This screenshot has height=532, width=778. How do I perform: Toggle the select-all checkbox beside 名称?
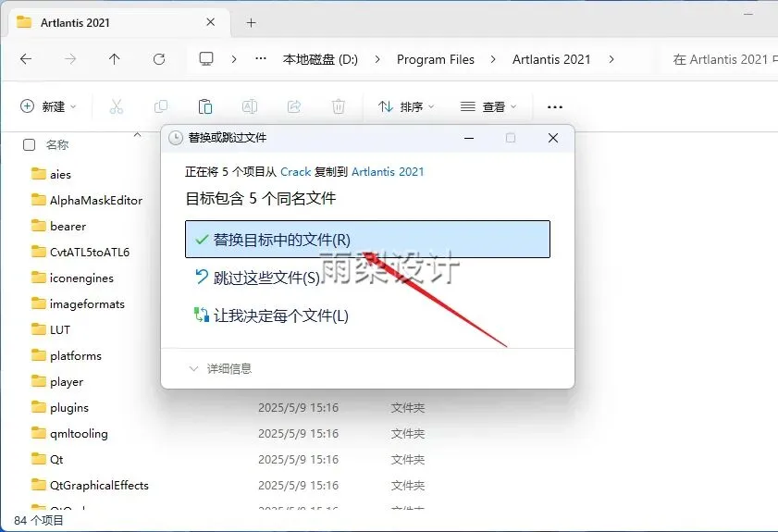click(30, 145)
